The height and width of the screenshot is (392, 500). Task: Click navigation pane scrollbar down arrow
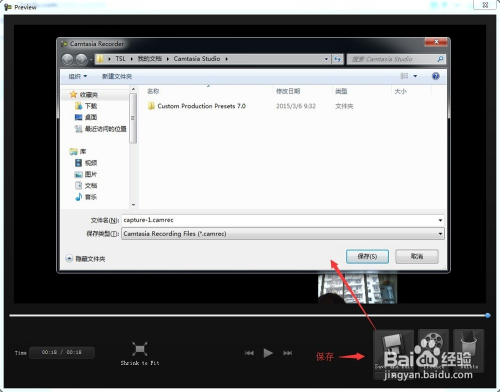tap(133, 205)
